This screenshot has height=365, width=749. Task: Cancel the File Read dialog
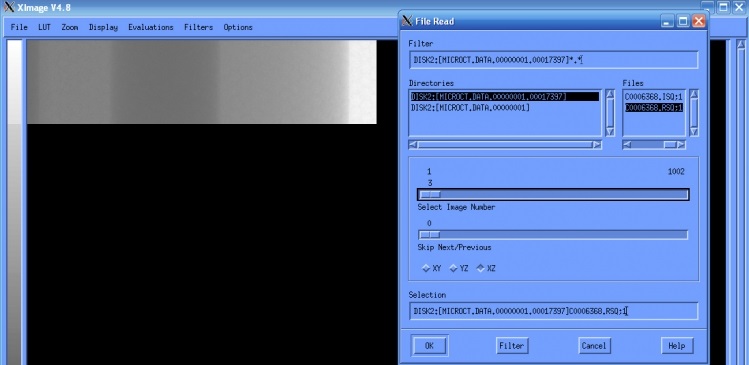(x=594, y=345)
